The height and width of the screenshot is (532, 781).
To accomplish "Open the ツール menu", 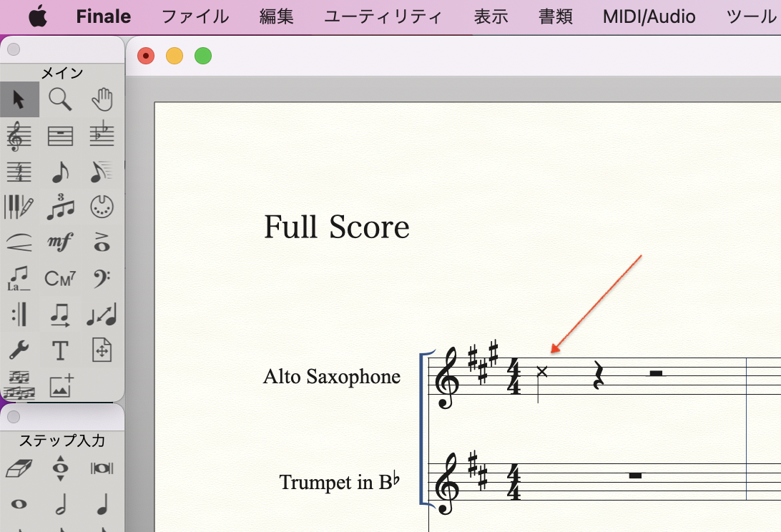I will coord(751,17).
